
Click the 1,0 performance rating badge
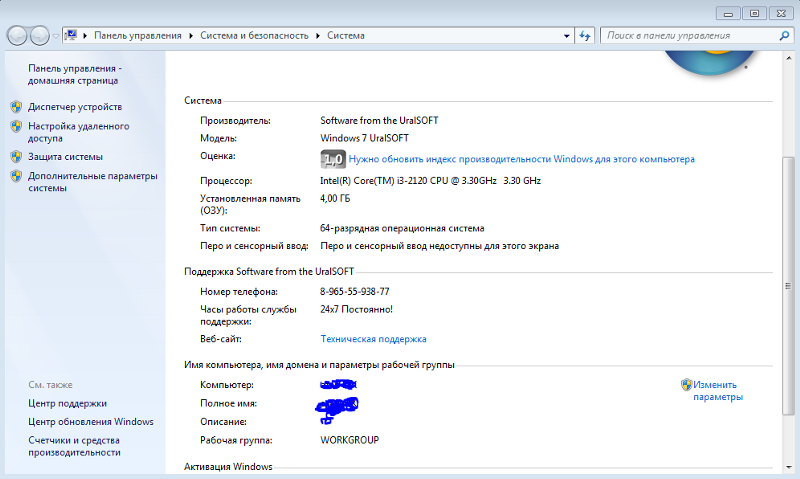click(333, 159)
